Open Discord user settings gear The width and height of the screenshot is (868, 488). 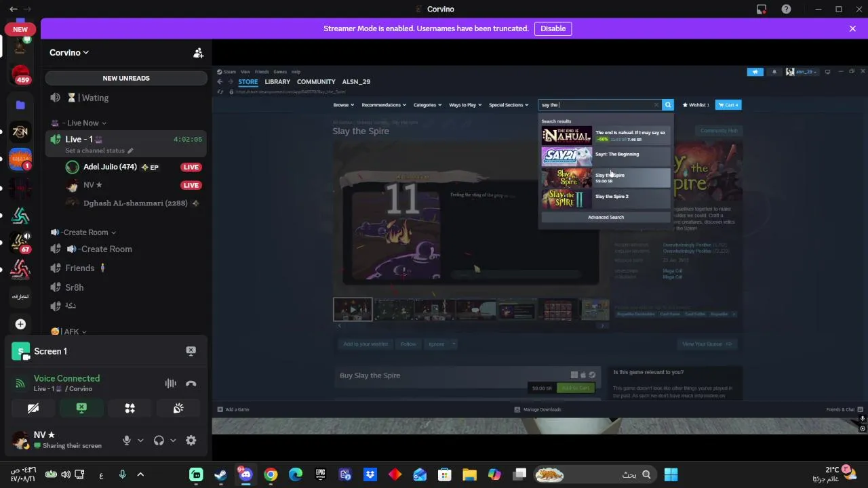pos(191,440)
